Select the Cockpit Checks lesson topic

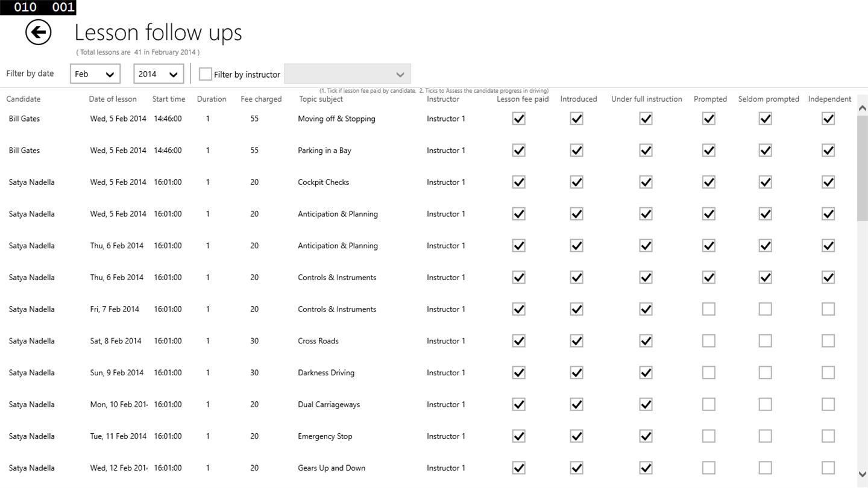point(323,183)
